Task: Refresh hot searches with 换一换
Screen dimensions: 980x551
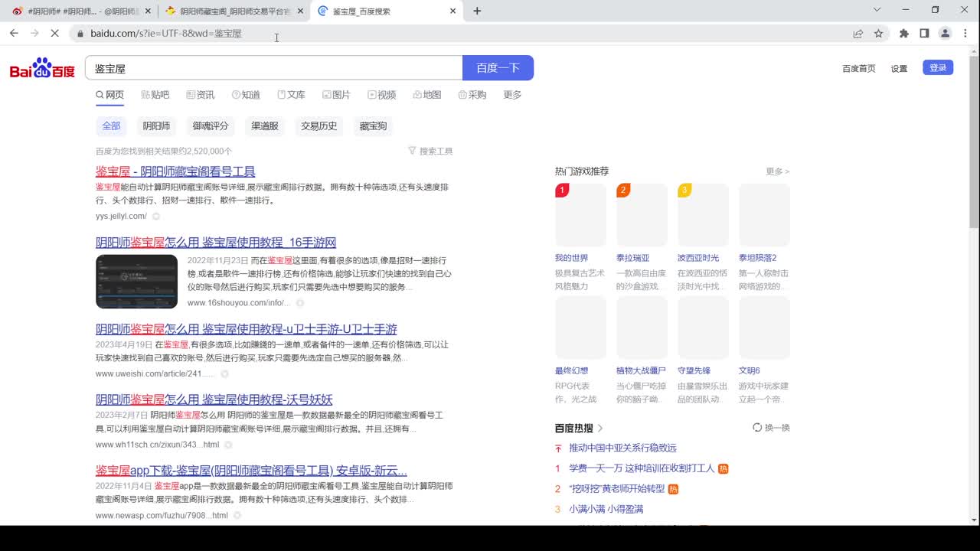Action: pyautogui.click(x=771, y=428)
